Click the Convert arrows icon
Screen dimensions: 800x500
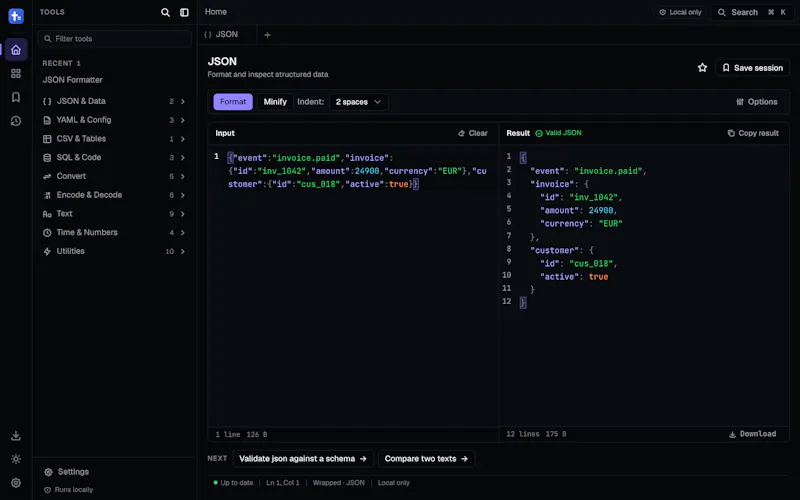click(47, 177)
